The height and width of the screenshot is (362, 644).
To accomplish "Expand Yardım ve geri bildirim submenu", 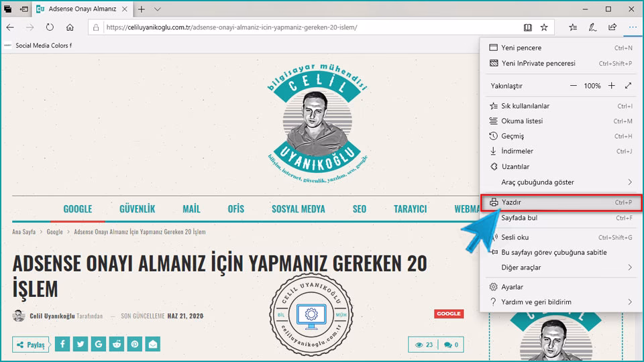I will pos(561,302).
